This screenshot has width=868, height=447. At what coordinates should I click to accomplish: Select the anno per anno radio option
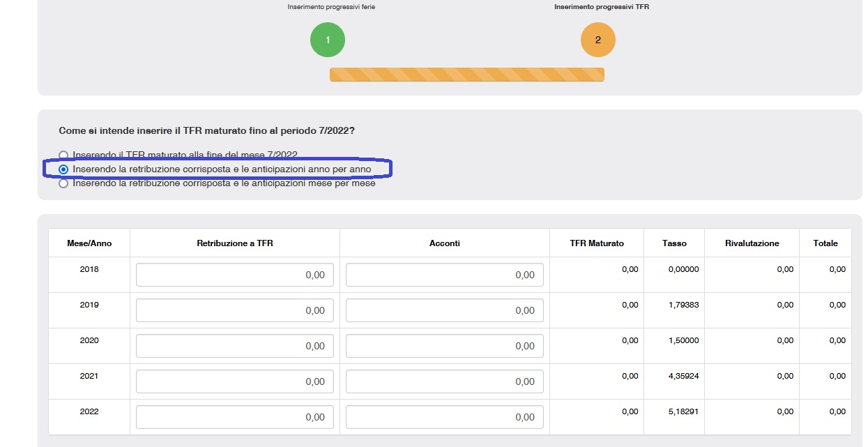pos(63,169)
